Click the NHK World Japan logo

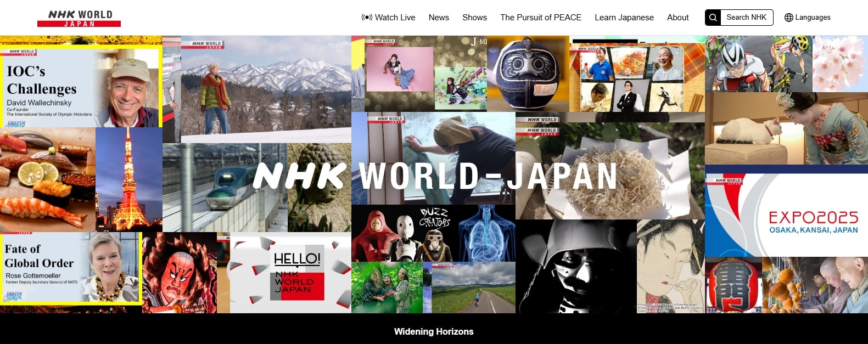[x=79, y=18]
